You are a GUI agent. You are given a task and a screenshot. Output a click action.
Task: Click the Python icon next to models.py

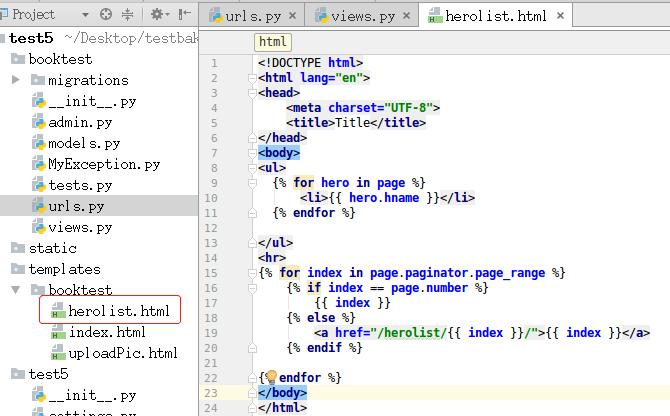coord(38,143)
